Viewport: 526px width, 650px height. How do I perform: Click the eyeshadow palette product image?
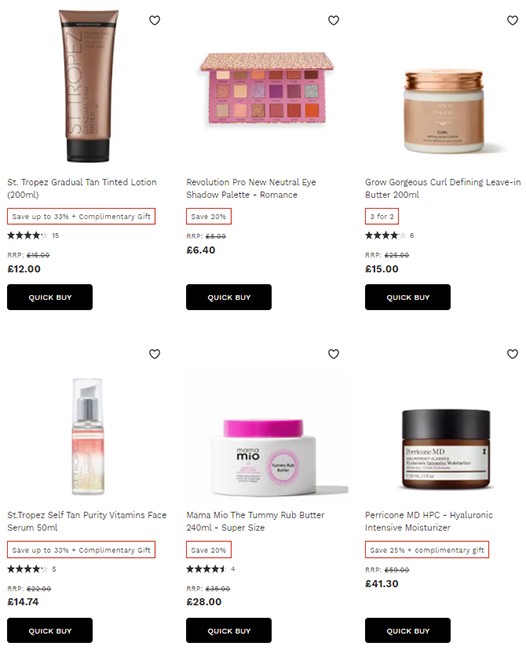tap(267, 88)
